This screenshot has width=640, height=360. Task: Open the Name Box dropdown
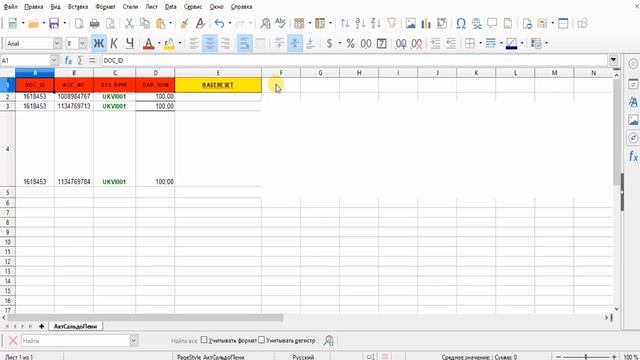tap(54, 60)
